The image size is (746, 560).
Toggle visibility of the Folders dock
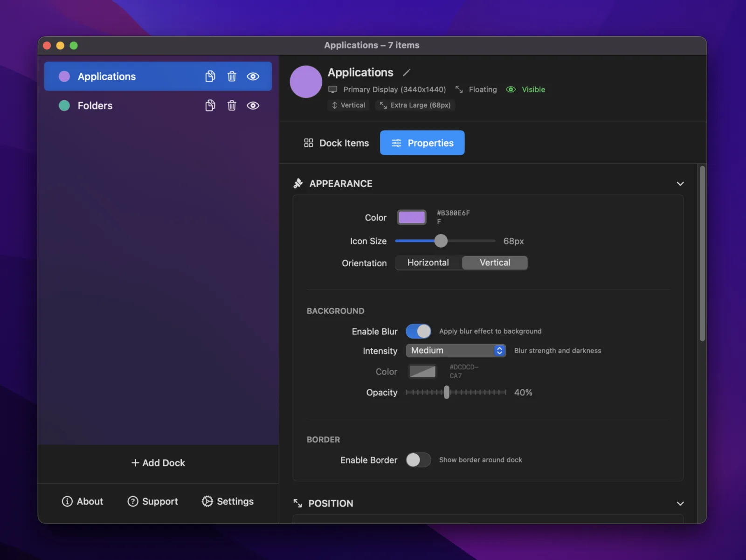click(253, 105)
